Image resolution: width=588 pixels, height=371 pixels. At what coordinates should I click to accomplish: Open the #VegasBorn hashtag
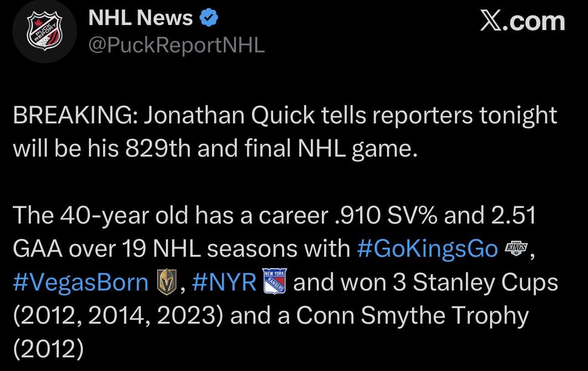click(x=81, y=283)
